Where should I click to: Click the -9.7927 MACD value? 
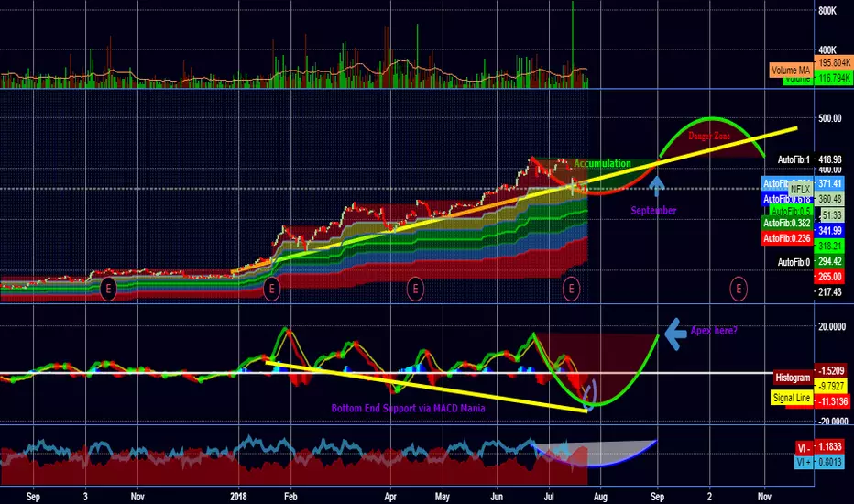click(831, 386)
